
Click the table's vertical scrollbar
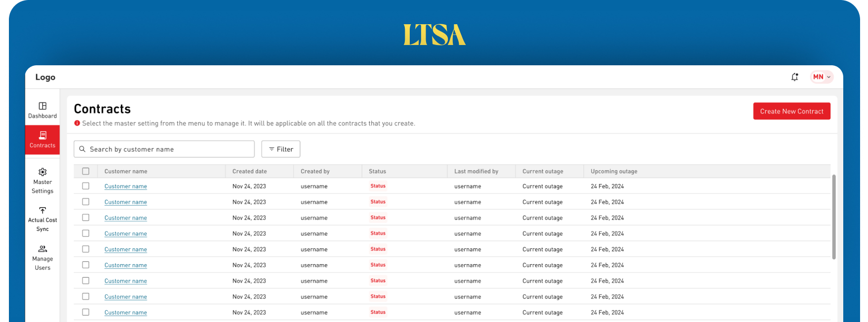[834, 217]
